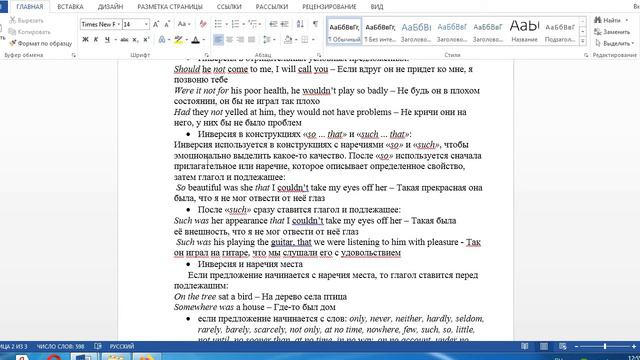Open the Paragraph (Абзац) dialog launcher
The image size is (640, 360).
pyautogui.click(x=319, y=55)
